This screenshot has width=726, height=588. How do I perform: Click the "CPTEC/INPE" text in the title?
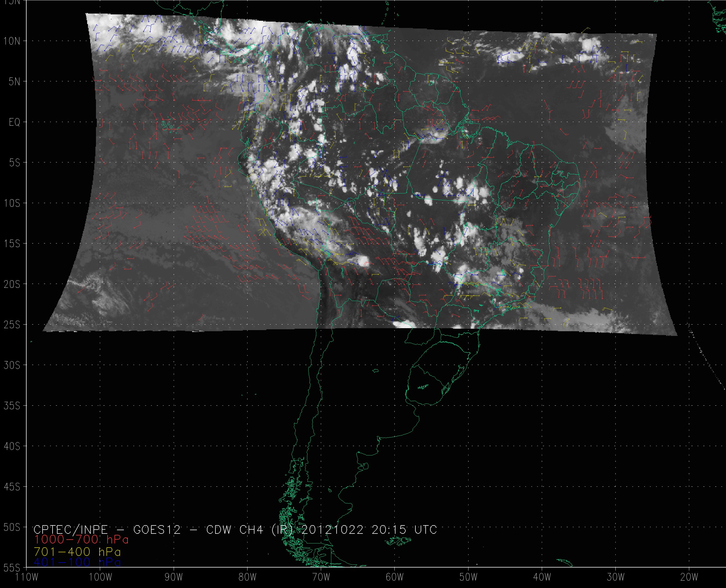tap(71, 530)
